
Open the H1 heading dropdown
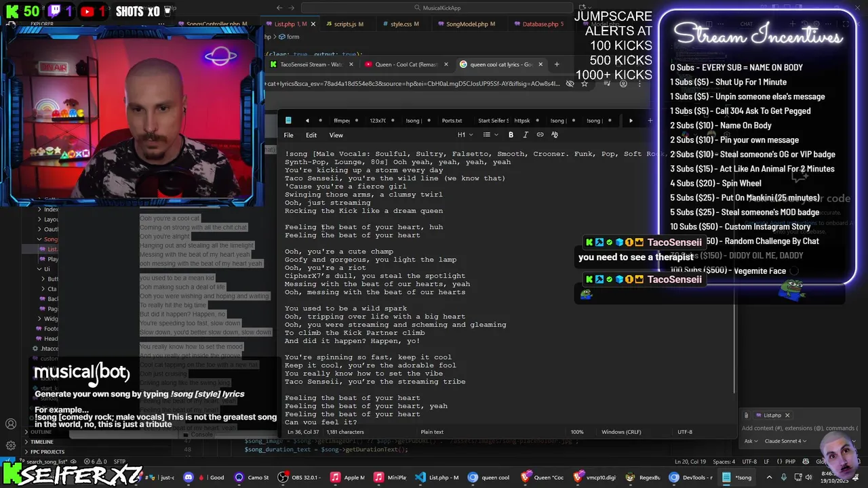point(465,135)
